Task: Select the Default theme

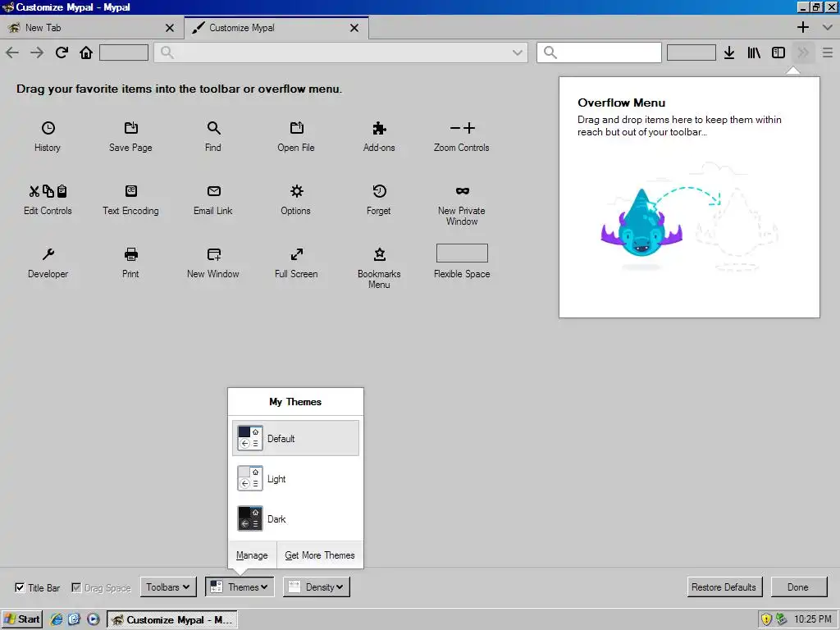Action: pyautogui.click(x=295, y=438)
